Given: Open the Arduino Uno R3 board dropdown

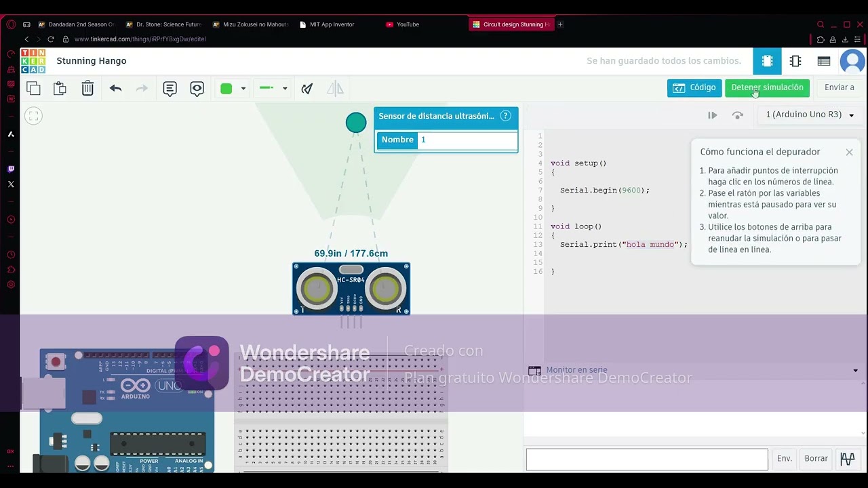Looking at the screenshot, I should [x=810, y=115].
